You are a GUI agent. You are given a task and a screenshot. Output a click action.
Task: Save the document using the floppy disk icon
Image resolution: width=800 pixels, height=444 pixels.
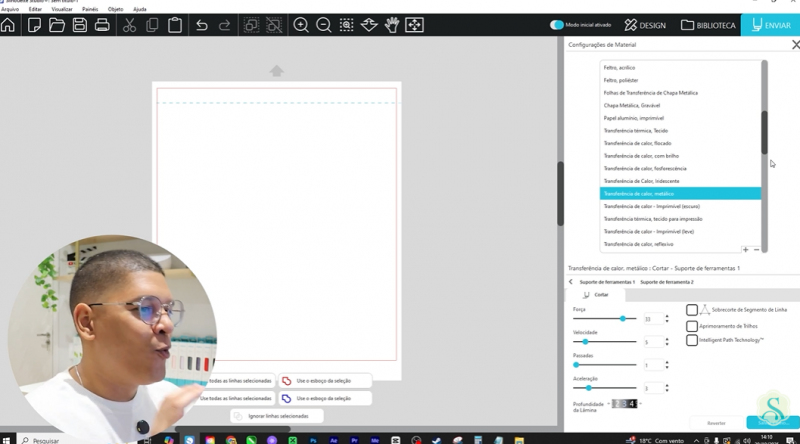click(x=79, y=25)
